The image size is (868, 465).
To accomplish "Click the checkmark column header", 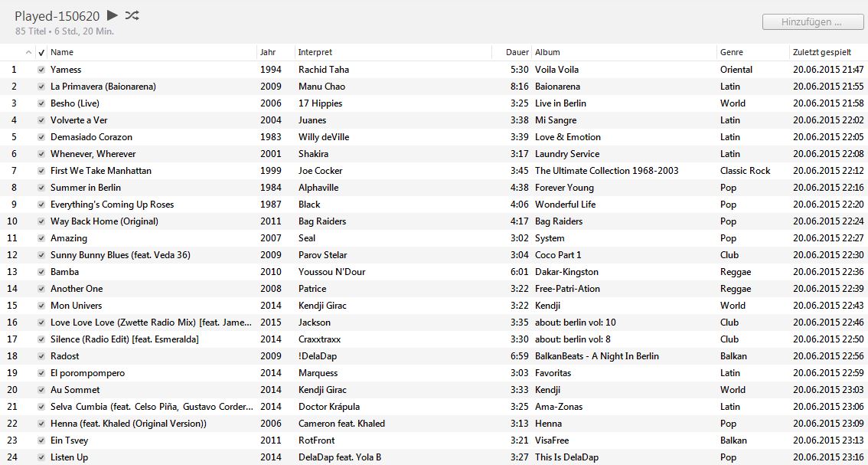I will (x=41, y=52).
